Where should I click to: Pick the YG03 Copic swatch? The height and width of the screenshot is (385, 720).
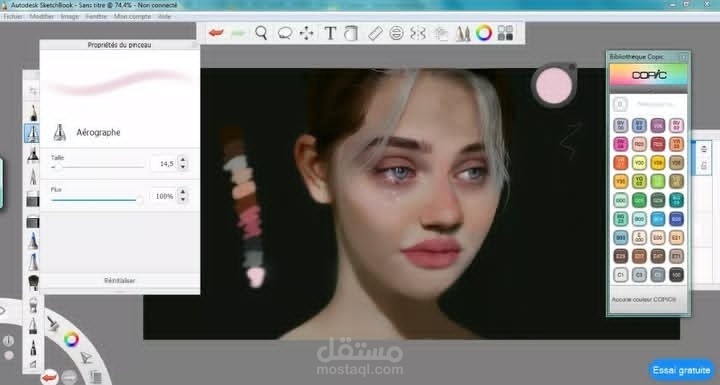pyautogui.click(x=639, y=181)
